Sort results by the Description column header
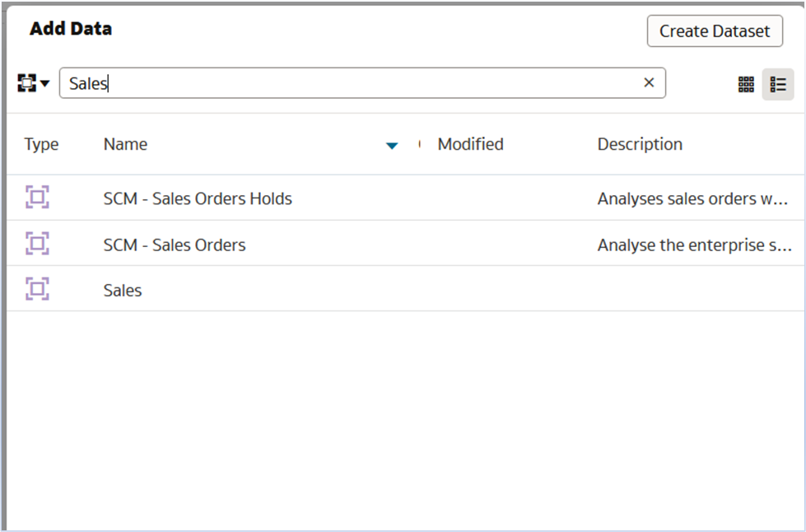Image resolution: width=806 pixels, height=532 pixels. (x=640, y=144)
